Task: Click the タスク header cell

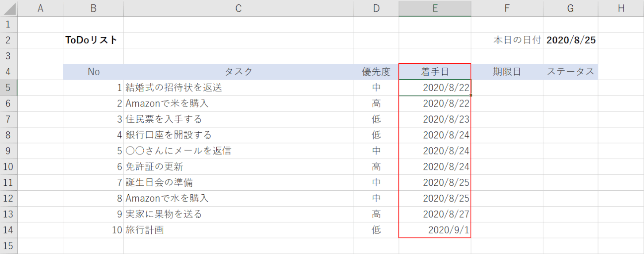Action: (238, 72)
